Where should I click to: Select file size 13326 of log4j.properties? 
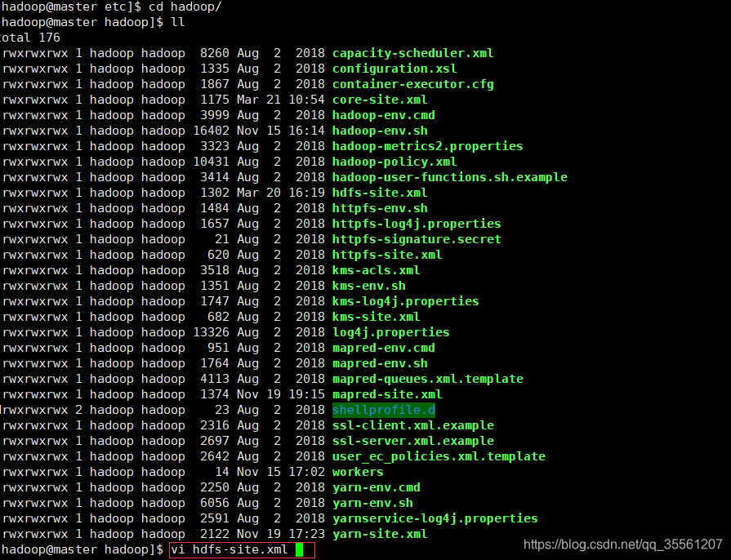(x=211, y=332)
